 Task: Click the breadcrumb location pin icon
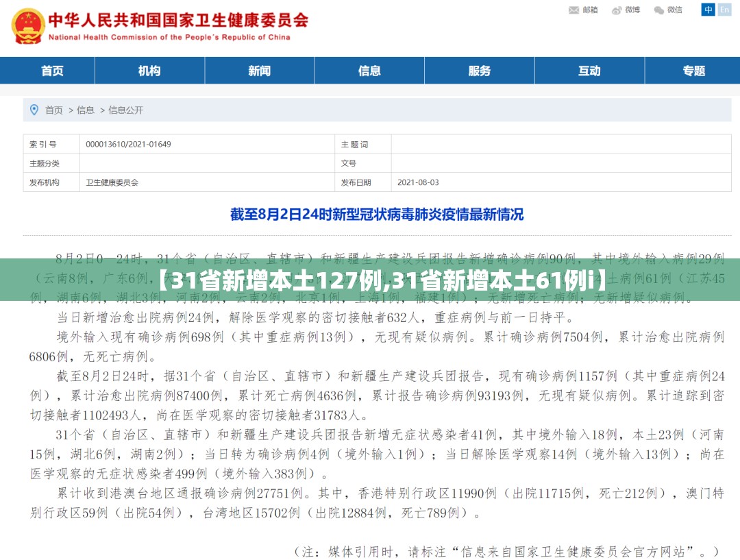click(34, 110)
